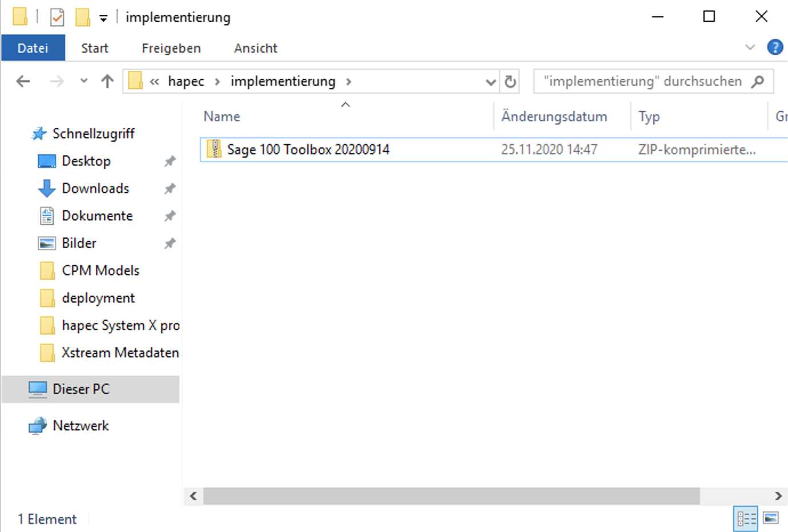This screenshot has height=532, width=788.
Task: Click the New Folder quick access icon
Action: [83, 17]
